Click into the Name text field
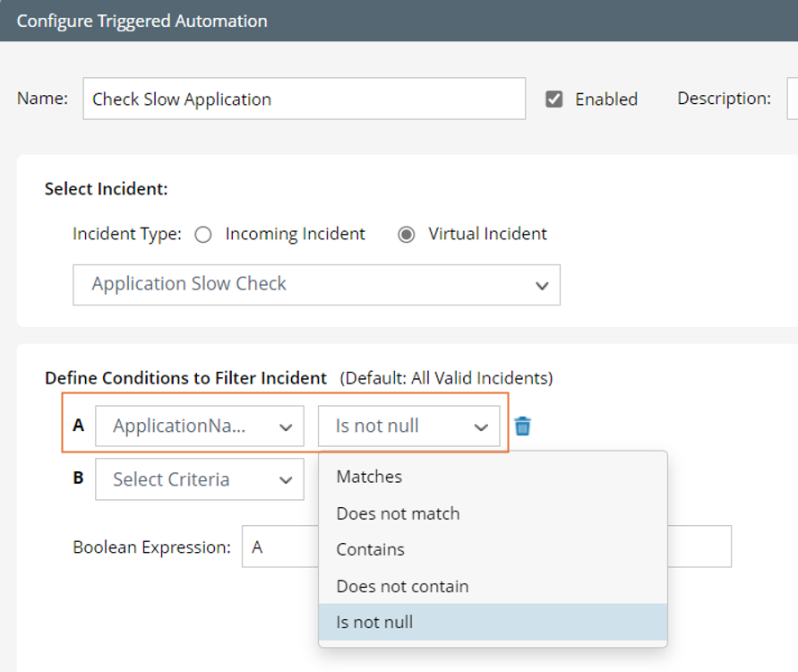 [x=304, y=99]
